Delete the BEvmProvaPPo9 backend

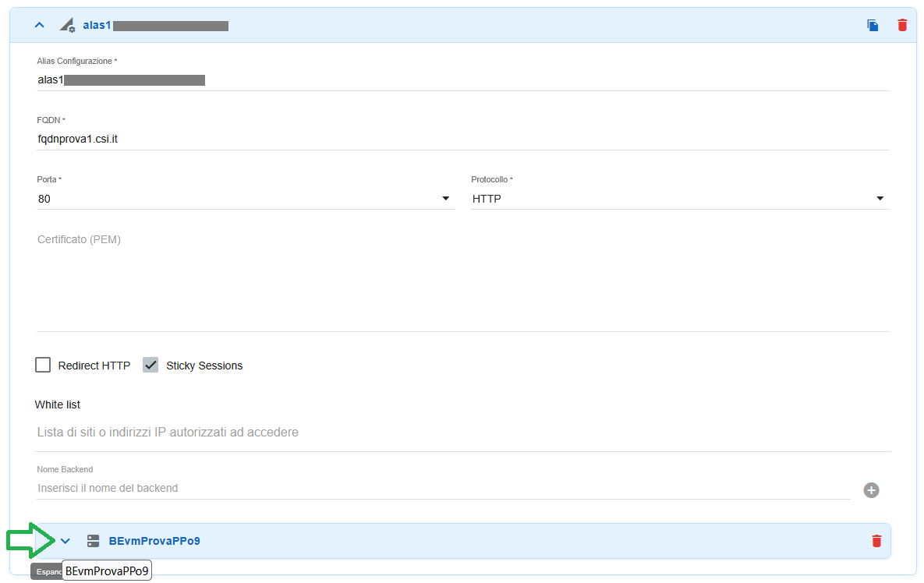[876, 541]
